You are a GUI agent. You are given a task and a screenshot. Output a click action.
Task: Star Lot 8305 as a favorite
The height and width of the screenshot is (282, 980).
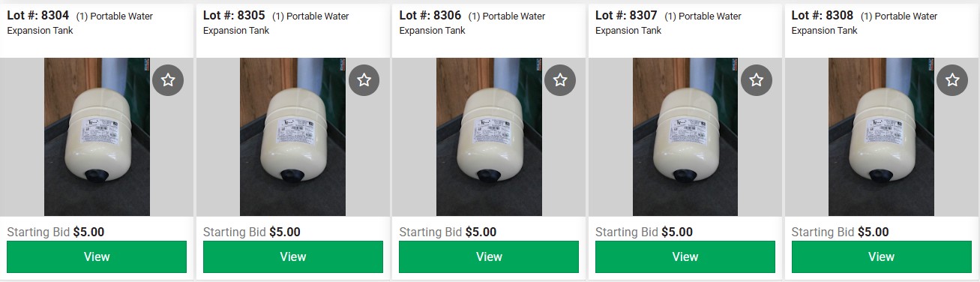364,80
